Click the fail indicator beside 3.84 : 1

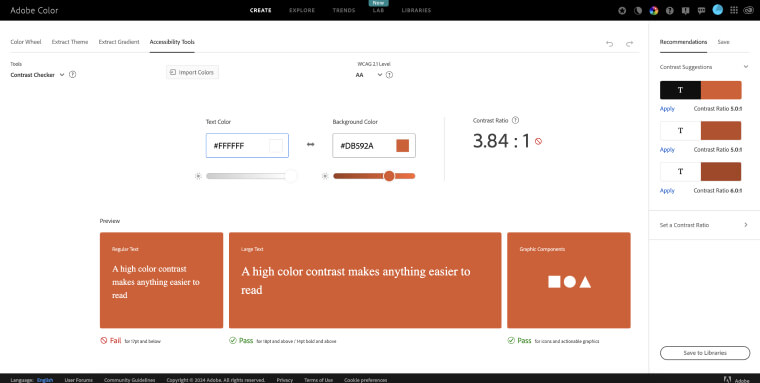coord(538,142)
